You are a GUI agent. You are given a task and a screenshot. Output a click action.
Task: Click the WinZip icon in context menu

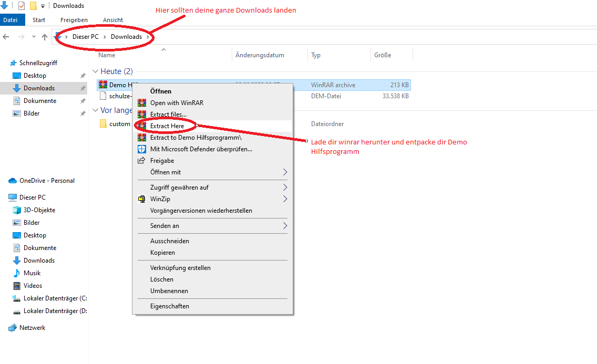point(141,199)
